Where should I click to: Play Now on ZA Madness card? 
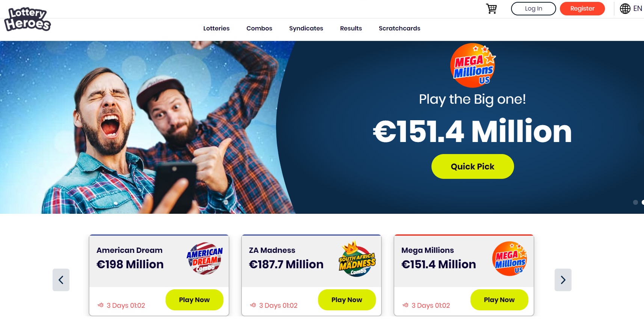point(347,300)
